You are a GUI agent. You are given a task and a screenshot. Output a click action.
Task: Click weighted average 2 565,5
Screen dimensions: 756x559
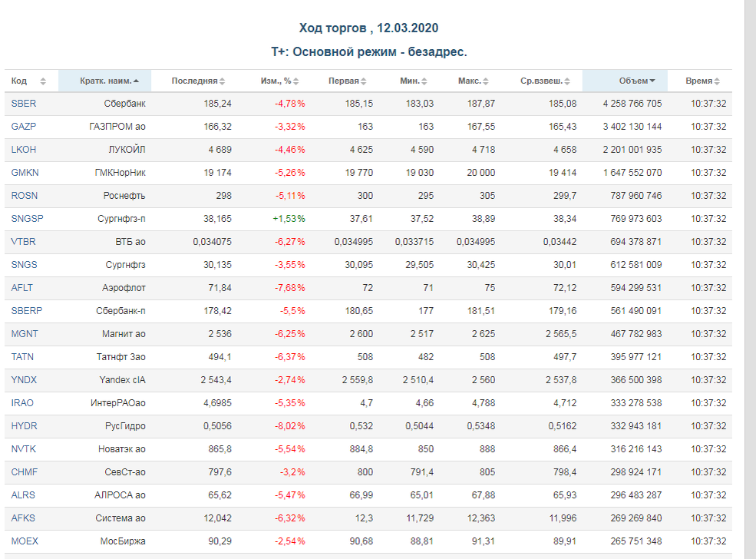(x=561, y=334)
